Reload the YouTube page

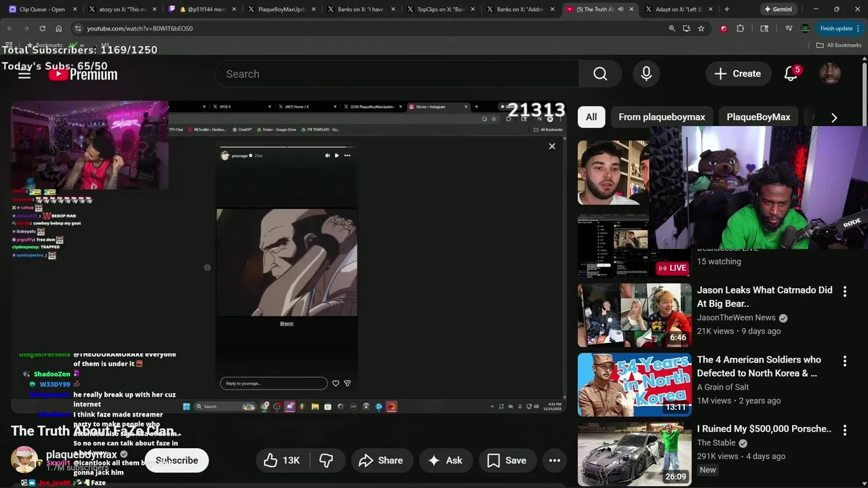[x=42, y=28]
